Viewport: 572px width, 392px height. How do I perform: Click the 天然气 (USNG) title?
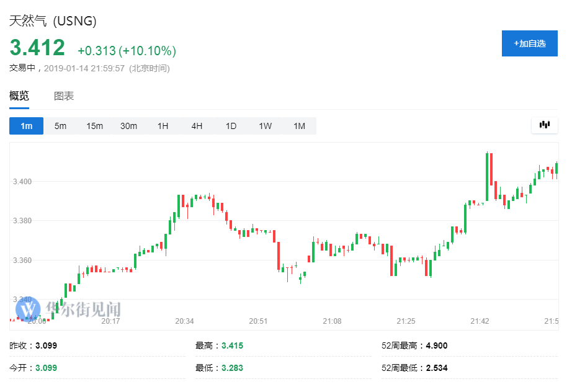53,20
